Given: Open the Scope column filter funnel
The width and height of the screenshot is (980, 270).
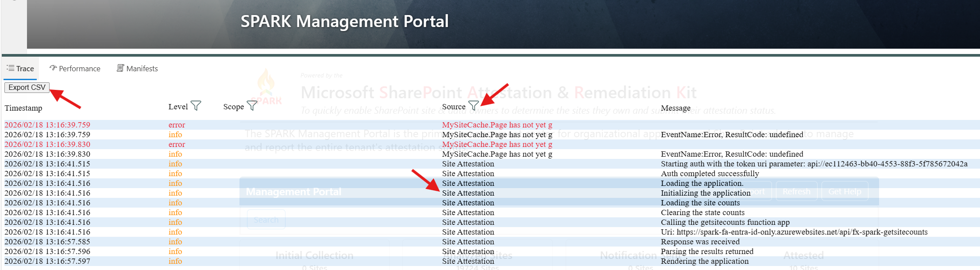Looking at the screenshot, I should coord(251,106).
